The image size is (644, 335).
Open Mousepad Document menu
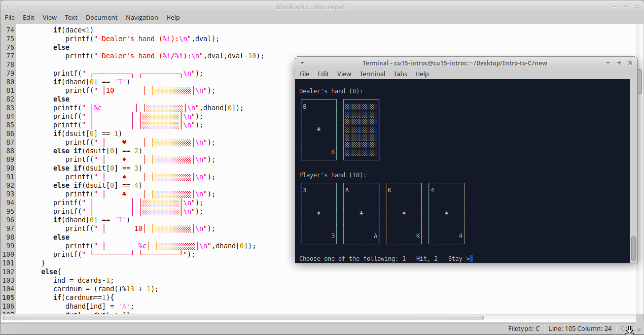(101, 18)
